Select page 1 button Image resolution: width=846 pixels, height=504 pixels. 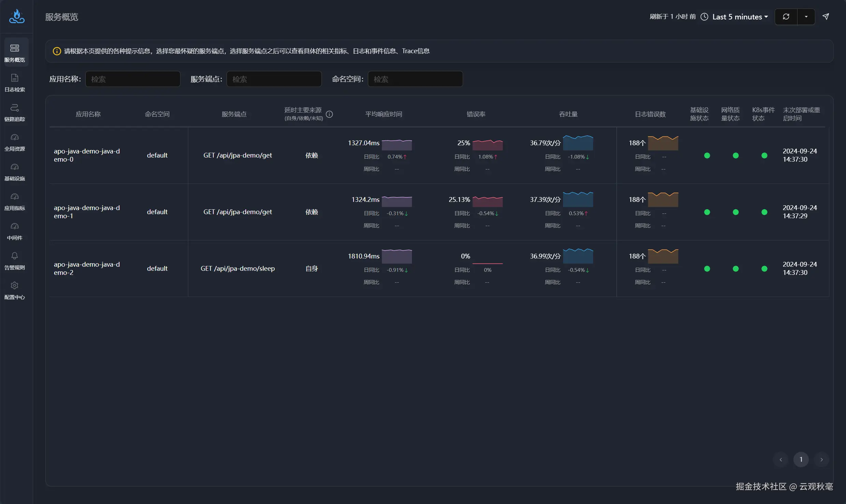801,460
